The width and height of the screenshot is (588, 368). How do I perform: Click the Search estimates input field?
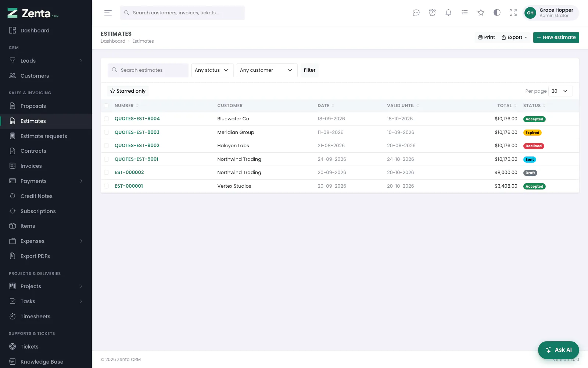pos(148,70)
